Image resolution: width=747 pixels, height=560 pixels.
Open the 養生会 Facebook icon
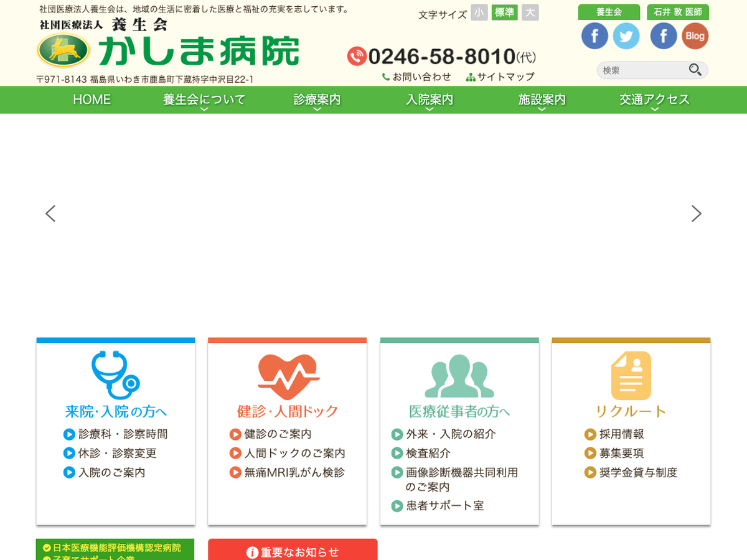594,36
